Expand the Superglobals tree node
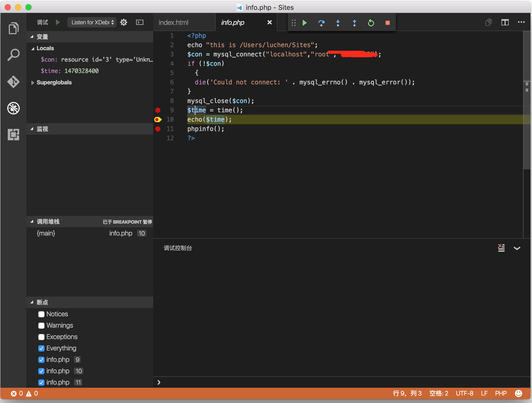The width and height of the screenshot is (532, 403). [33, 83]
